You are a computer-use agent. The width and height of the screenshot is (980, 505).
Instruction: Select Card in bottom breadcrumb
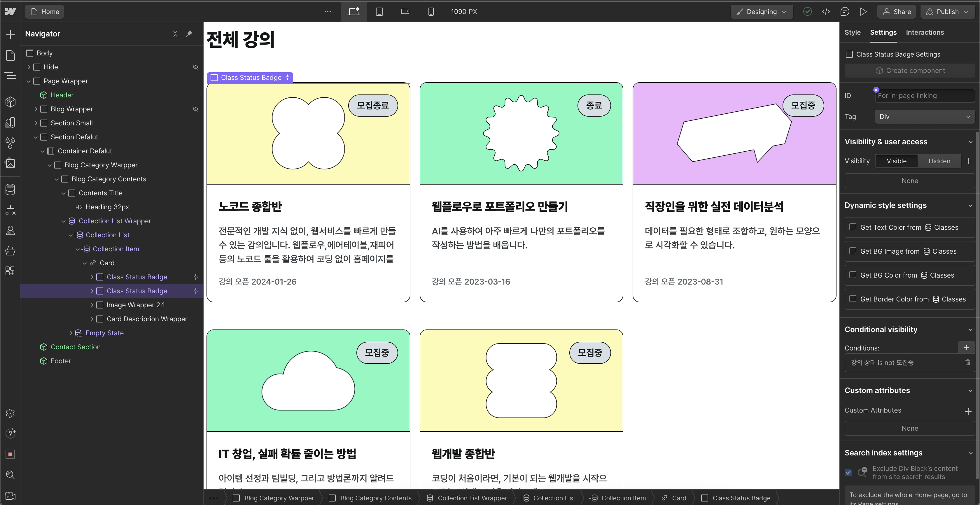point(674,498)
